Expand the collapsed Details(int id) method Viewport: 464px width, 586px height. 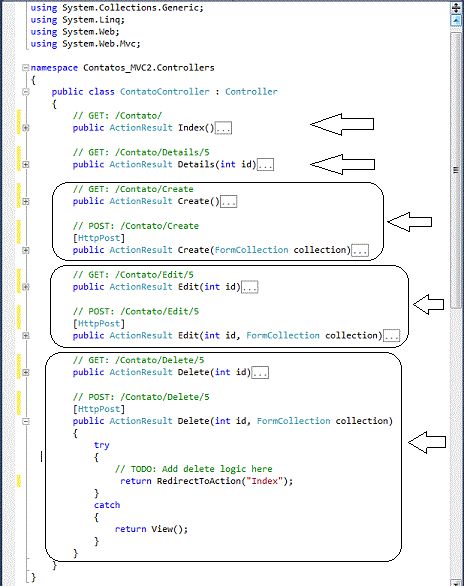pyautogui.click(x=25, y=164)
